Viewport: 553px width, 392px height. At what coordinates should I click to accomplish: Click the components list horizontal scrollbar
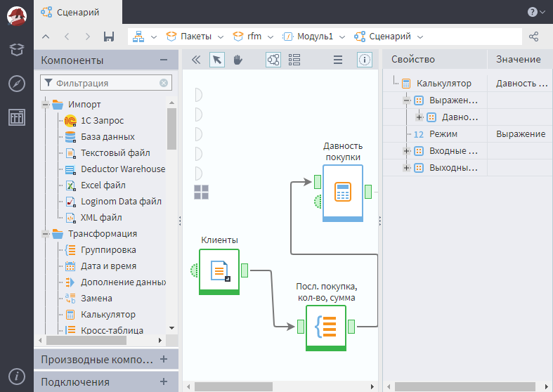click(x=86, y=340)
